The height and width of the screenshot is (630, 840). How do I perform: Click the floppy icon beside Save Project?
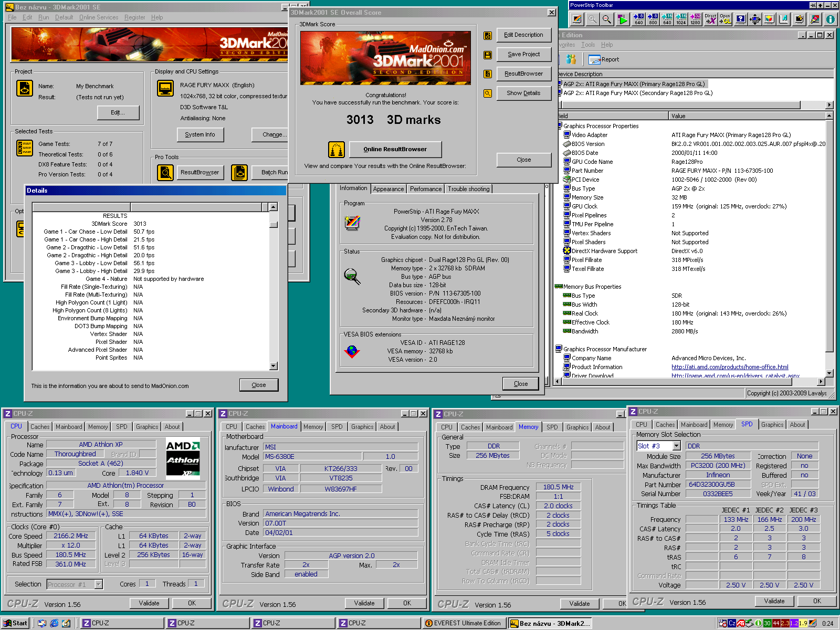(x=488, y=55)
